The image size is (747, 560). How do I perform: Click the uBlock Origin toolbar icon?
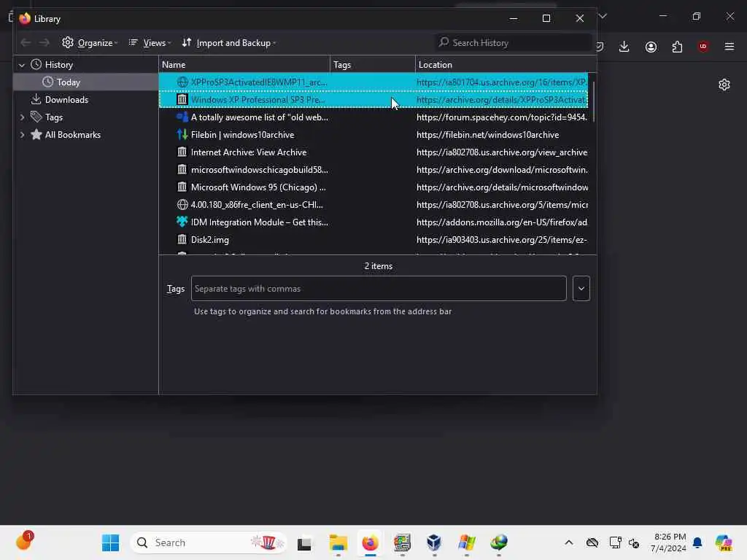point(703,46)
